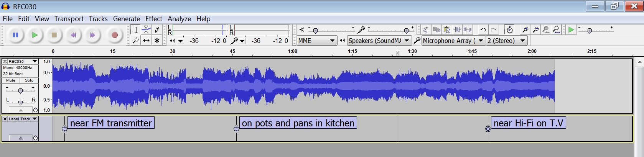Click the Trim audio toolbar icon
The height and width of the screenshot is (157, 644).
point(457,30)
